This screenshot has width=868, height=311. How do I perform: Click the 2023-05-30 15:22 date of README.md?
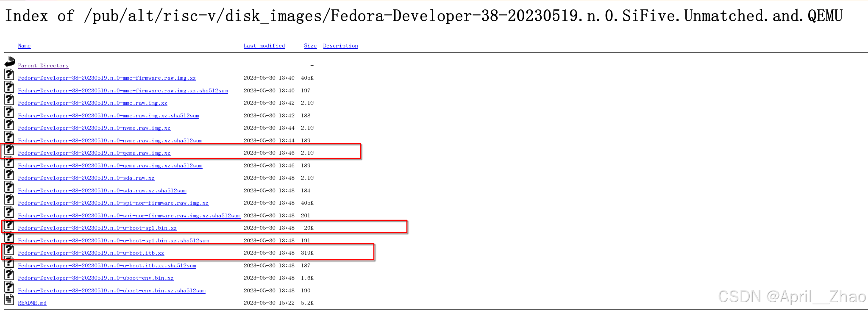(269, 303)
